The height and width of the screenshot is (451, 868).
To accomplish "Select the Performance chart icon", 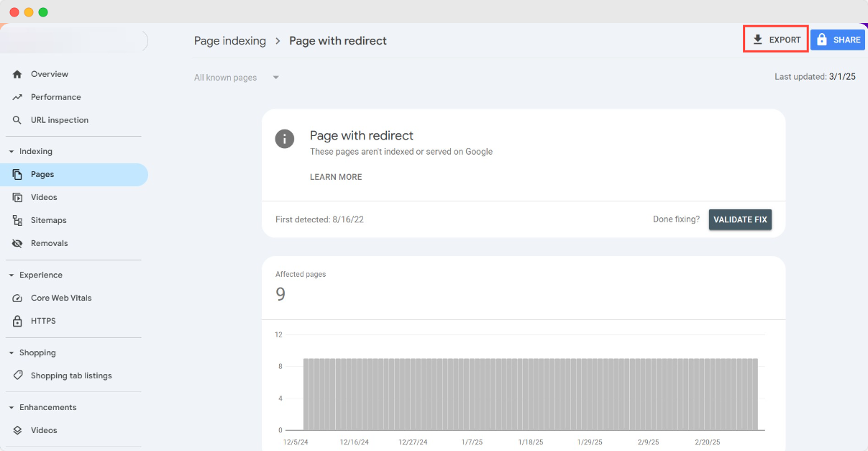I will [x=17, y=96].
